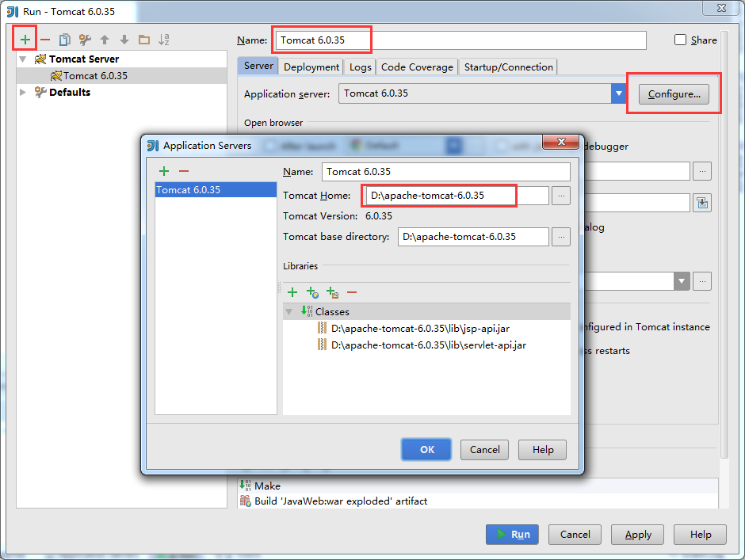This screenshot has width=745, height=560.
Task: Select Tomcat 6.0.35 configuration tree item
Action: coord(121,75)
